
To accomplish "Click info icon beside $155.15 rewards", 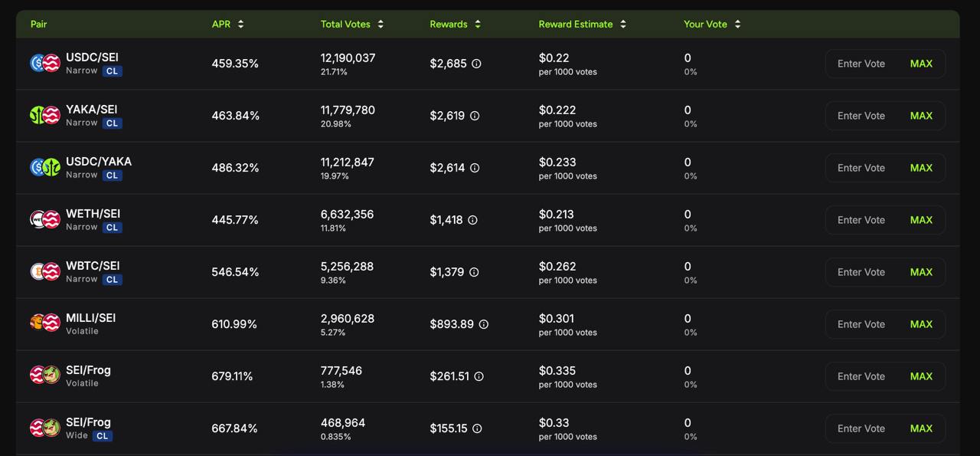I will coord(477,428).
